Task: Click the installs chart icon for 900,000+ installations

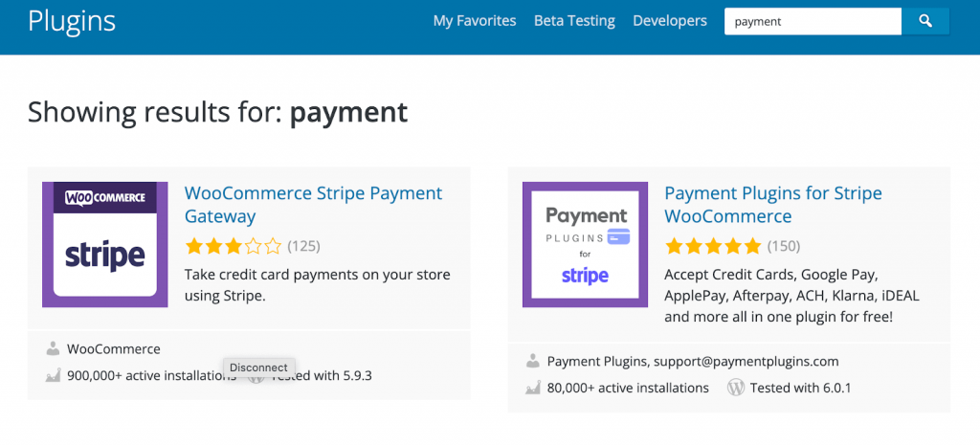Action: pos(54,376)
